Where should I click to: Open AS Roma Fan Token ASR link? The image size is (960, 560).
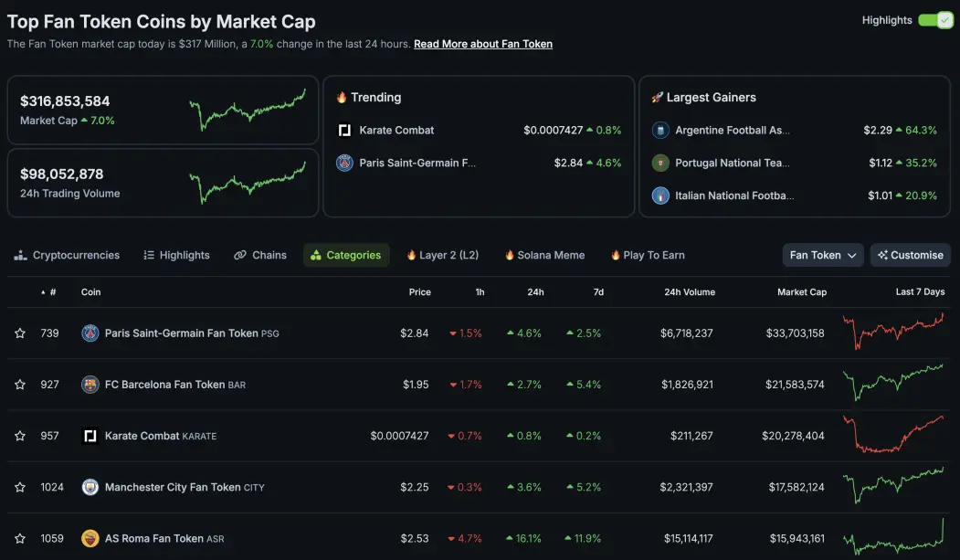[164, 539]
